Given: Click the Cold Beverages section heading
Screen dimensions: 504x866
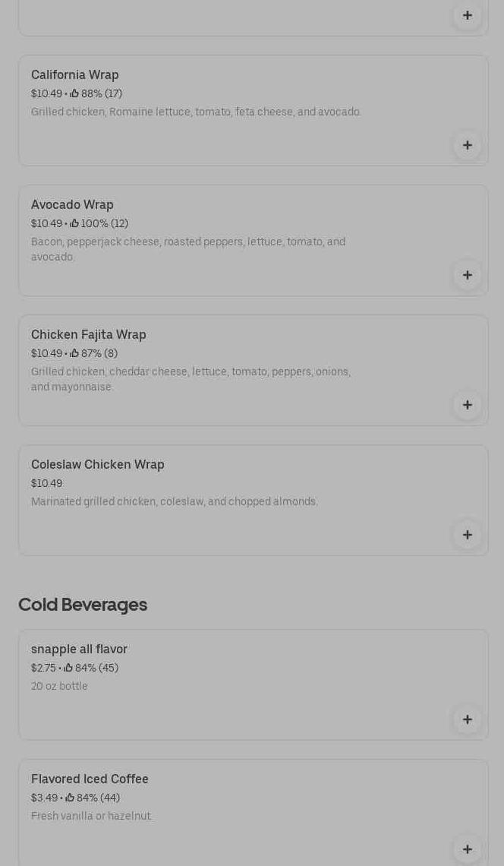Looking at the screenshot, I should tap(83, 605).
